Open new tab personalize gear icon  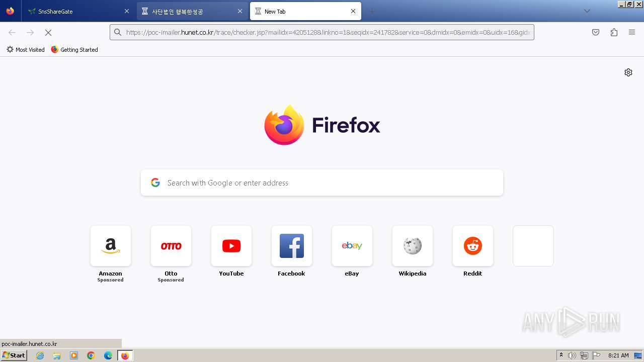click(628, 72)
